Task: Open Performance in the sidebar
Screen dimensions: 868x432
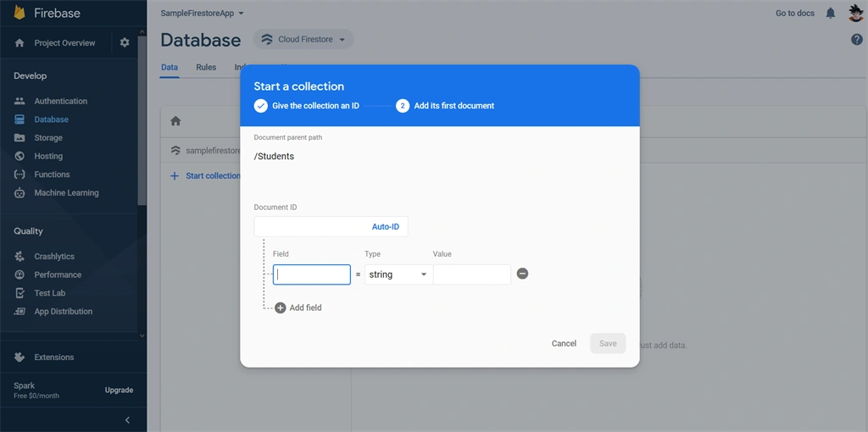Action: tap(58, 274)
